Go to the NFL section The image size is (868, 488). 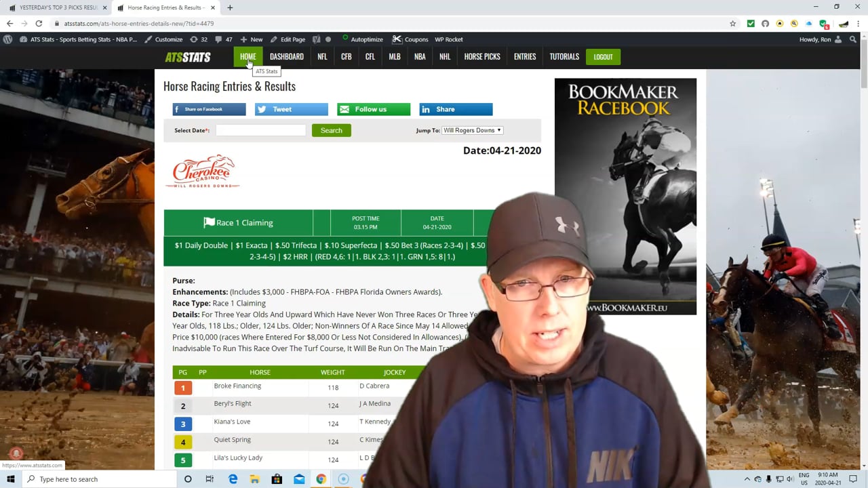[x=322, y=57]
